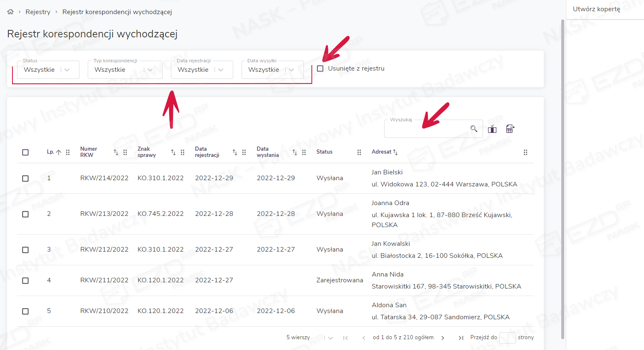Click the export table icon
Image resolution: width=644 pixels, height=350 pixels.
pos(510,129)
